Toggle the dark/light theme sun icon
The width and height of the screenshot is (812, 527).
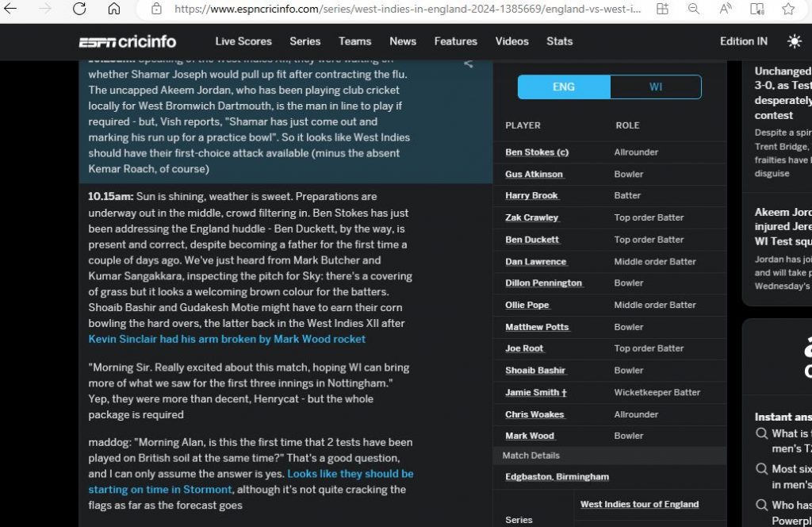point(794,41)
